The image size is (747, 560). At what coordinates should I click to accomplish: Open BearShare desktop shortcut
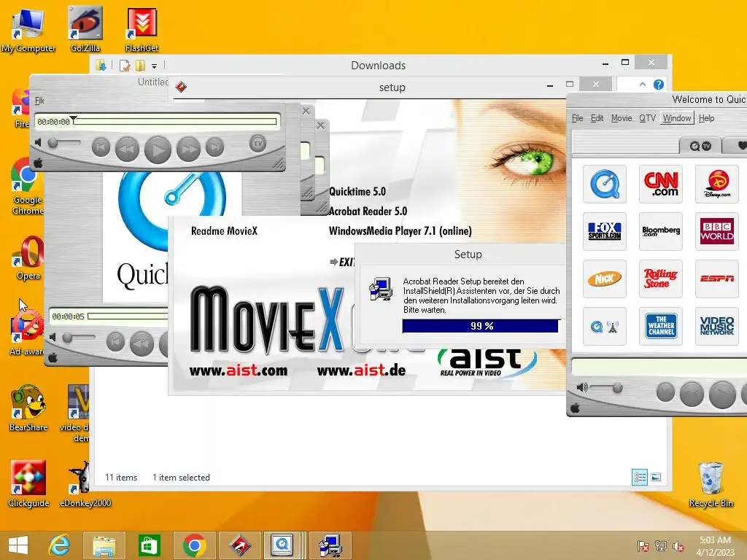pyautogui.click(x=28, y=408)
